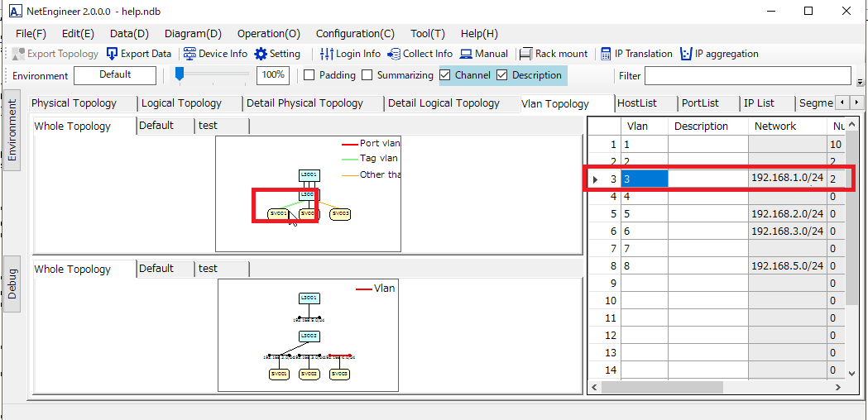Click the Rack mount icon
This screenshot has height=420, width=868.
coord(525,54)
